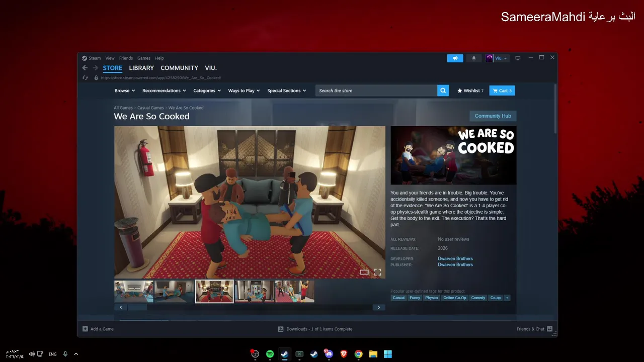This screenshot has width=644, height=362.
Task: Select the Physics tag
Action: pos(432,298)
